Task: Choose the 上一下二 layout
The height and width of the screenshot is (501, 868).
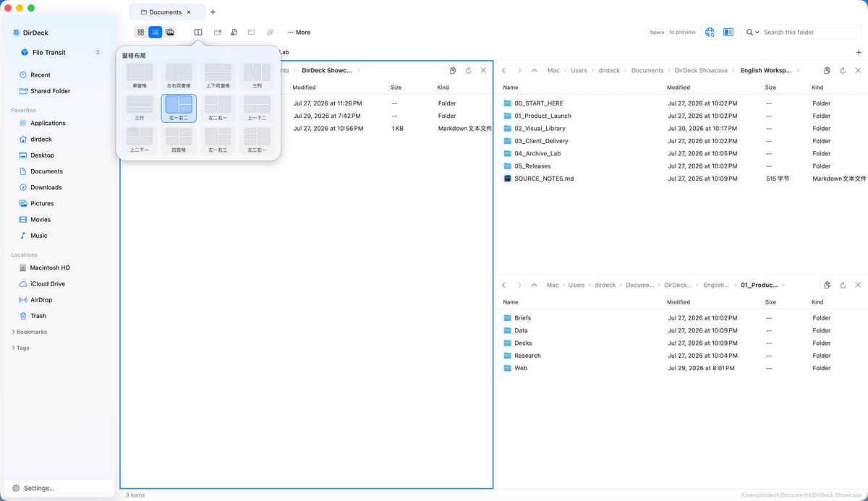Action: (x=257, y=108)
